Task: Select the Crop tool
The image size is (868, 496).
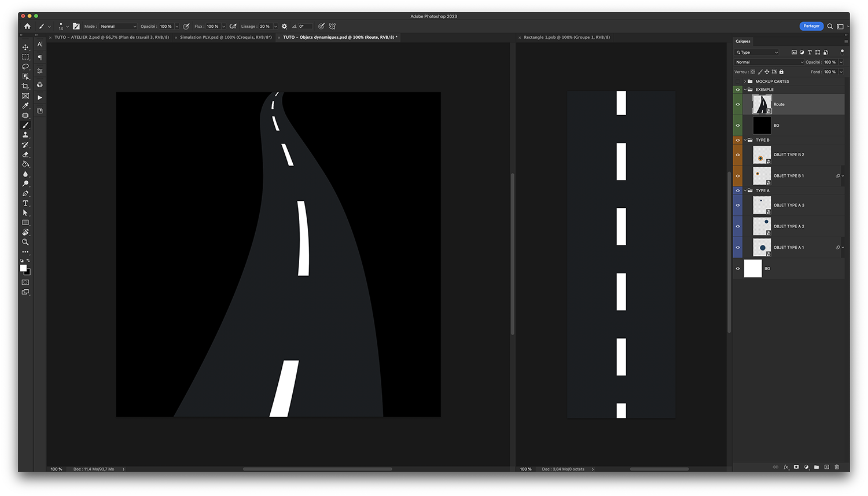Action: [x=25, y=86]
